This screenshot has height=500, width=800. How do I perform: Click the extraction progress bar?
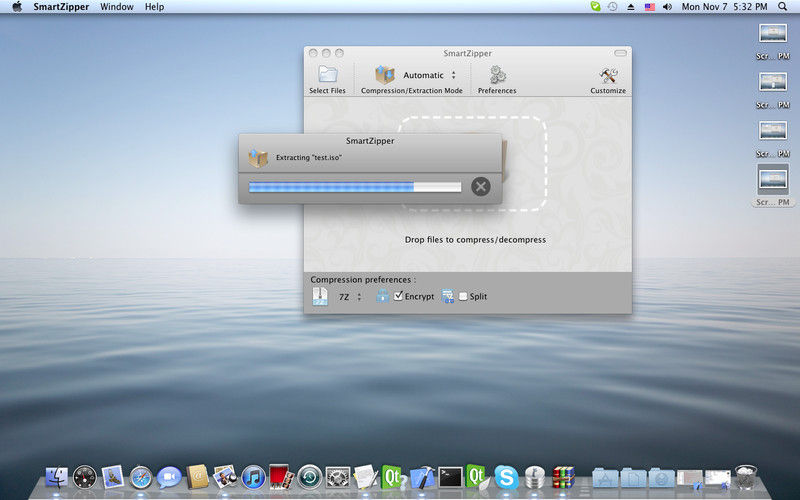[x=355, y=187]
